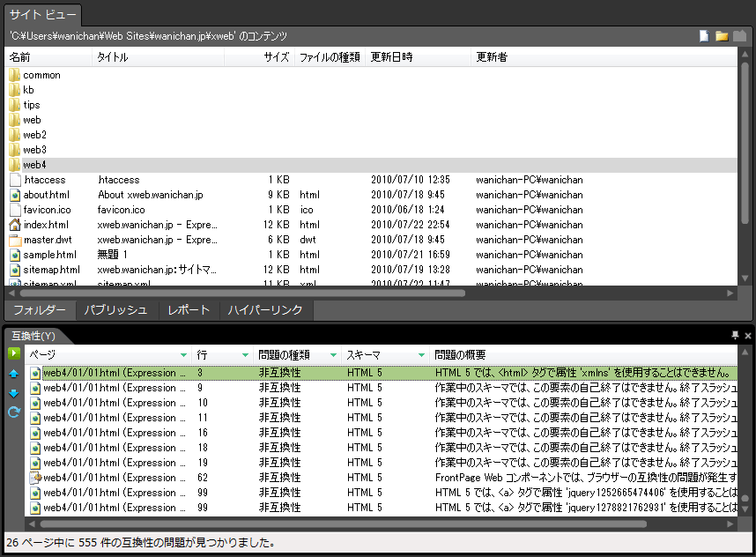Click the new page icon in Site View header

tap(704, 36)
